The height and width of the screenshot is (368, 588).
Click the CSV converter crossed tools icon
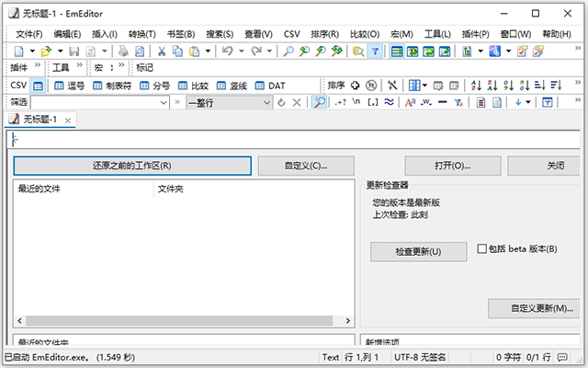pos(392,86)
